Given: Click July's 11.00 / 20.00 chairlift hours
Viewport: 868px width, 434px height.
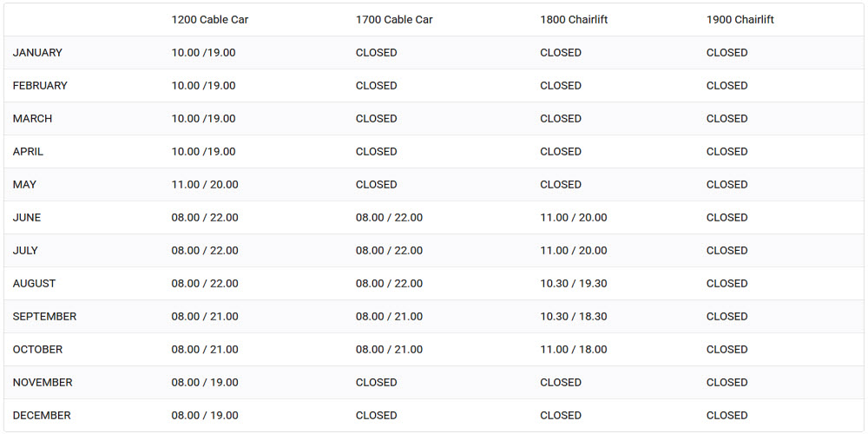Looking at the screenshot, I should (574, 250).
